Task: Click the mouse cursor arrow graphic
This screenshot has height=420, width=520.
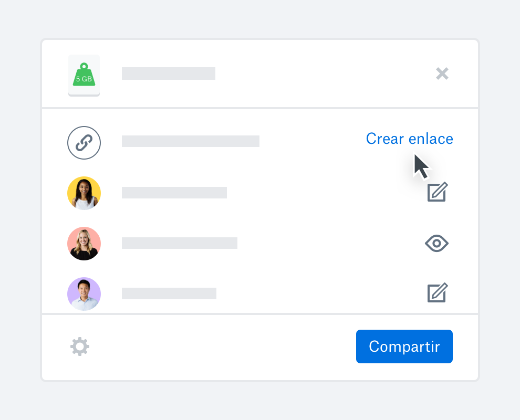Action: (x=421, y=166)
